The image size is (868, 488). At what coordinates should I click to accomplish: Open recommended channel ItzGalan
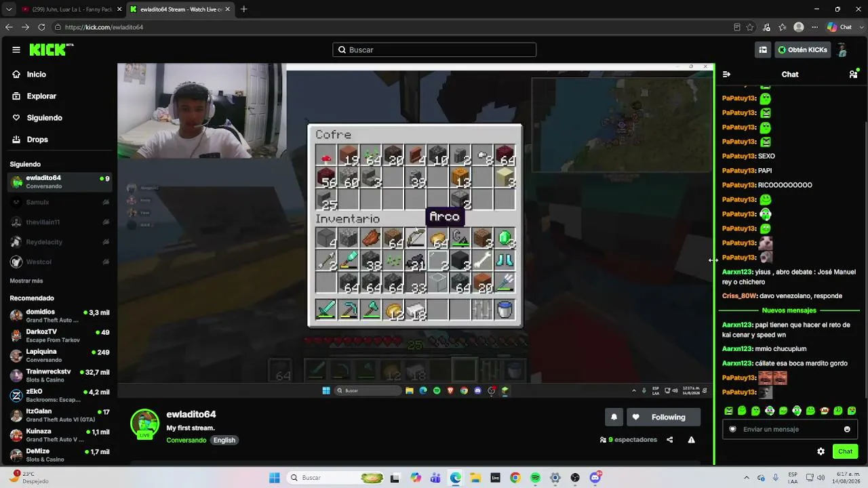(x=60, y=415)
